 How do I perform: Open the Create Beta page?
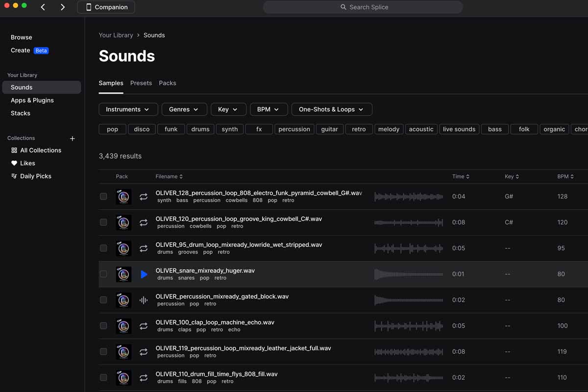(x=20, y=50)
